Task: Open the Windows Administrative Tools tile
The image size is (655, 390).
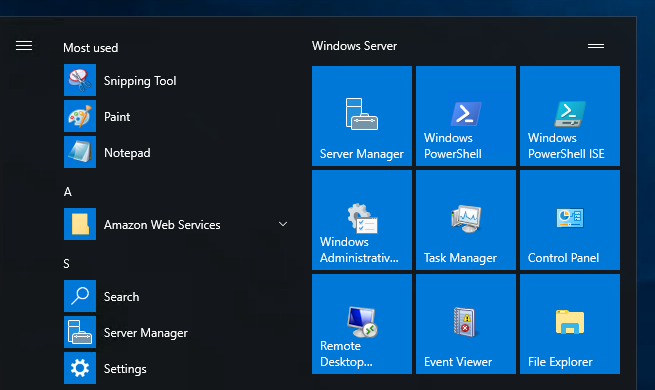Action: [x=362, y=220]
